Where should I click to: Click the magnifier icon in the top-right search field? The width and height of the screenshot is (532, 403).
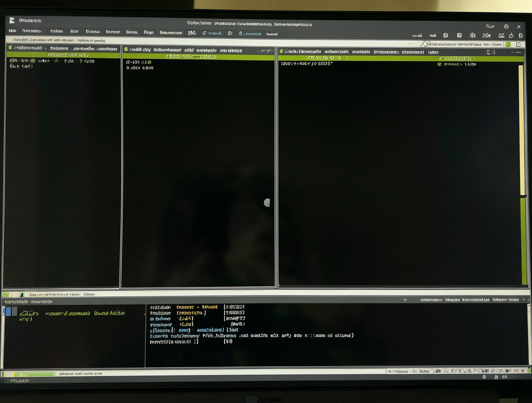coord(424,44)
